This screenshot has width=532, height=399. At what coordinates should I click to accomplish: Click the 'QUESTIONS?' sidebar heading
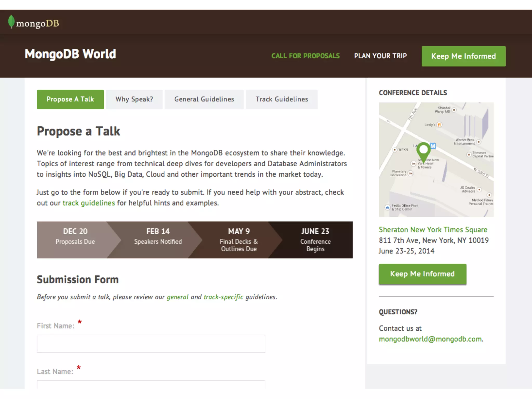(x=398, y=312)
